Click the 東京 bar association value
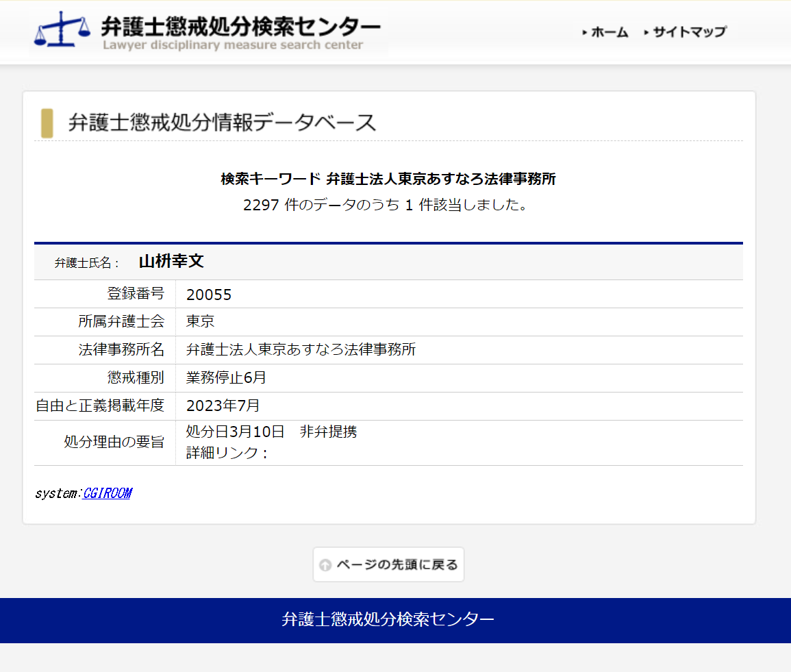 (200, 322)
